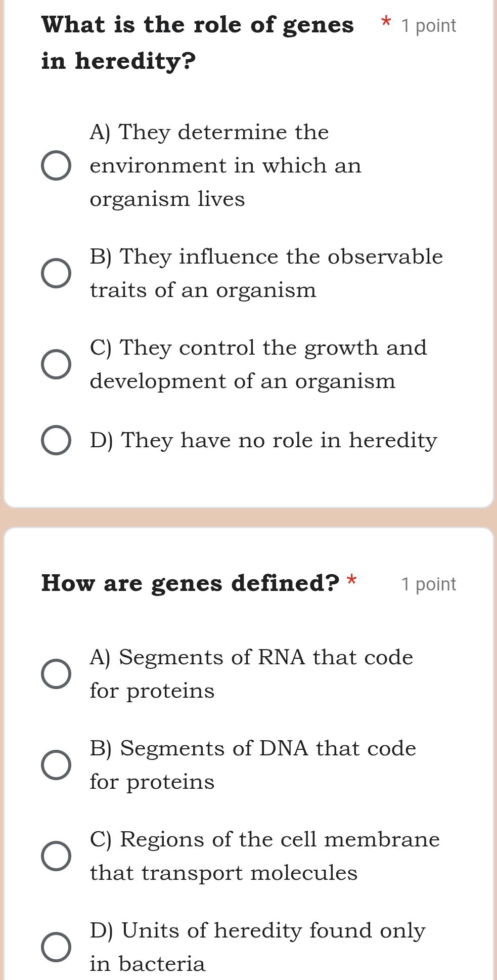The height and width of the screenshot is (980, 497).
Task: Click the red asterisk beside 'How are genes defined?'
Action: [352, 581]
